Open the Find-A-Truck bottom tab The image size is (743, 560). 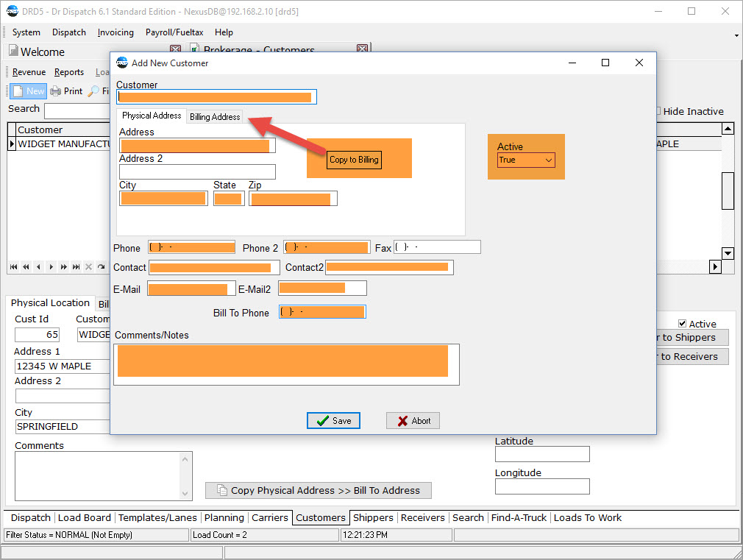[x=519, y=517]
